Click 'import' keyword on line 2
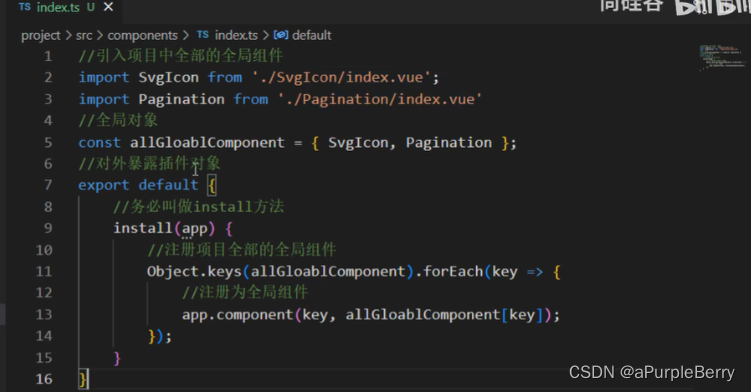This screenshot has width=751, height=392. pos(104,78)
